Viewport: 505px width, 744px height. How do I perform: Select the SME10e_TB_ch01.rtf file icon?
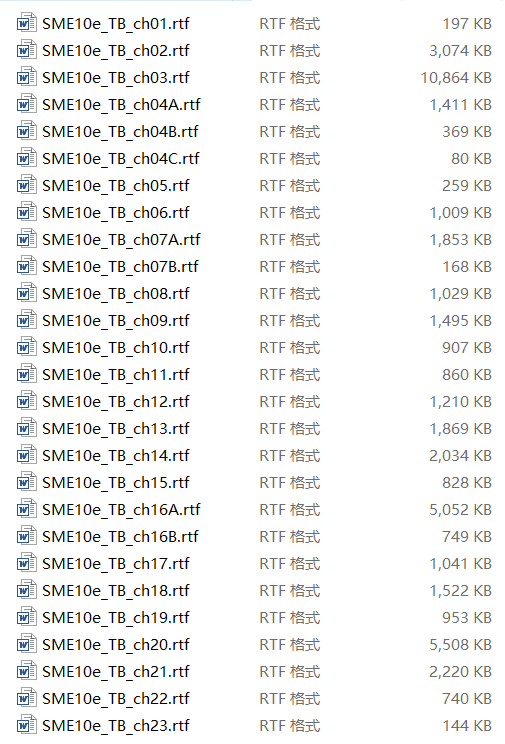click(x=26, y=23)
